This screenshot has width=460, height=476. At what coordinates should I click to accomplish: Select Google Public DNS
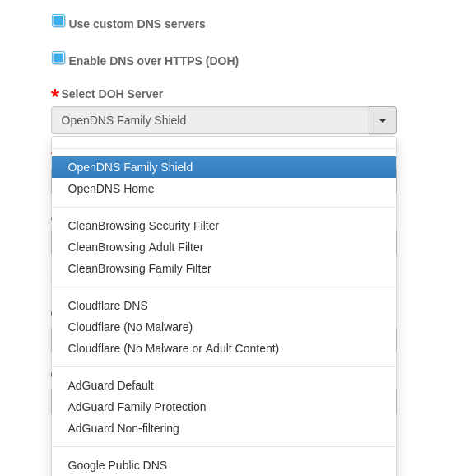click(x=224, y=465)
